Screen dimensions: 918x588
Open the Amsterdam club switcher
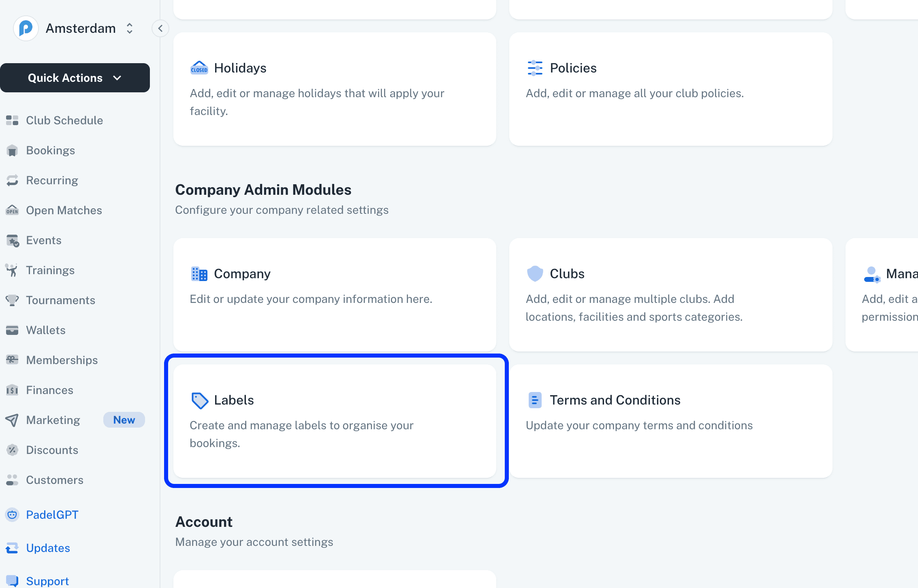(x=81, y=28)
